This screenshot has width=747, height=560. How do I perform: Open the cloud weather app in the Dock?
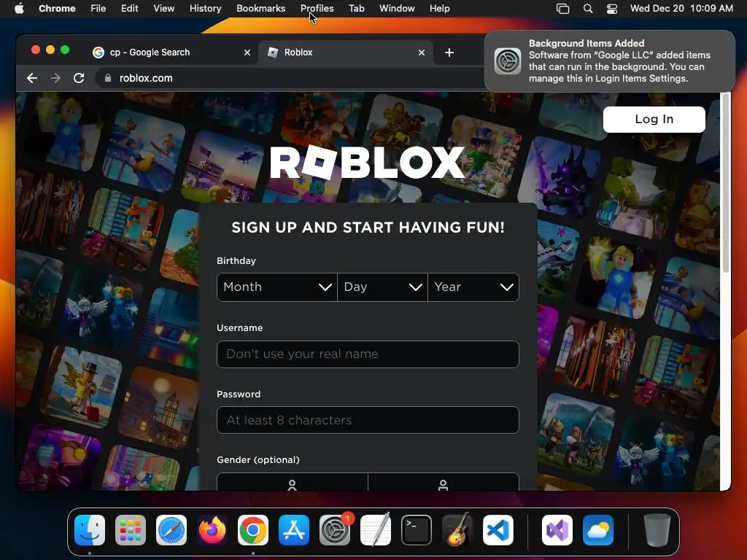pyautogui.click(x=598, y=530)
